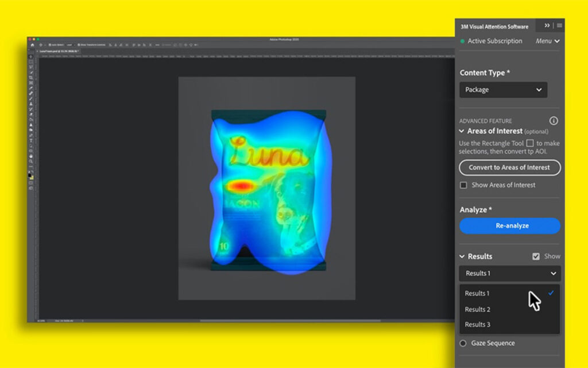Select the Dodge tool
This screenshot has height=368, width=588.
point(31,129)
